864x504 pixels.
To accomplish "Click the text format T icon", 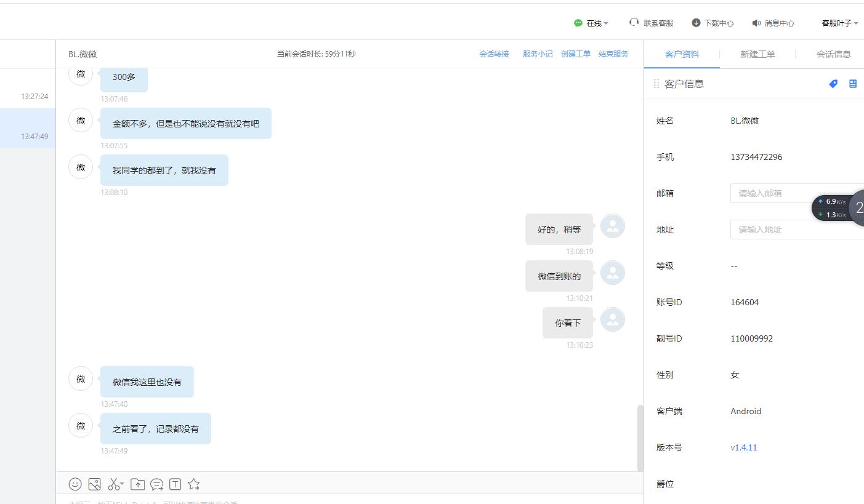I will point(175,484).
